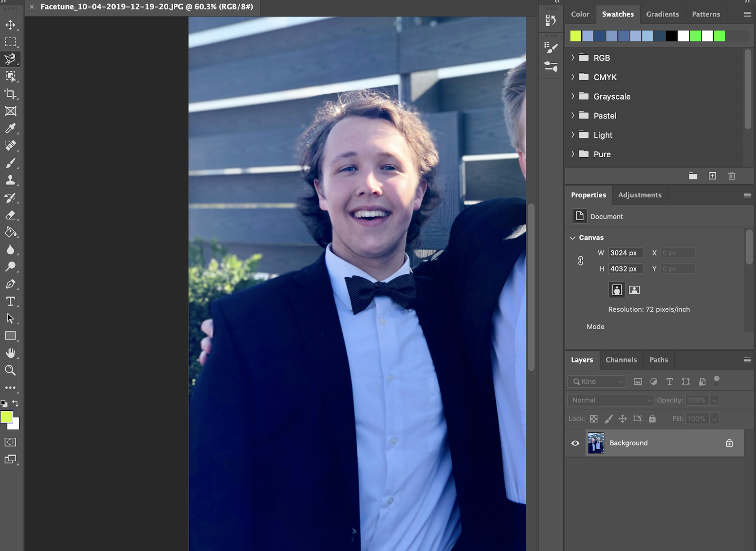Open the Properties panel menu
The height and width of the screenshot is (551, 756).
[x=747, y=195]
